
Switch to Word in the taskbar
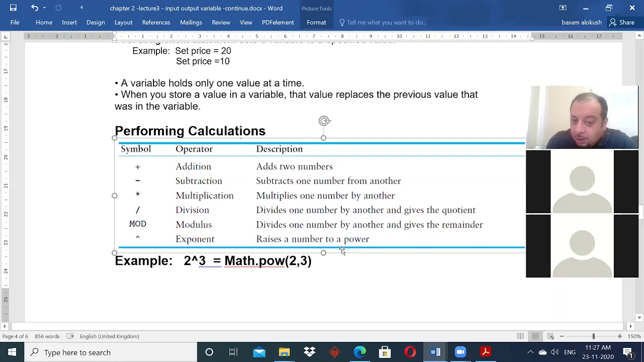pos(435,352)
